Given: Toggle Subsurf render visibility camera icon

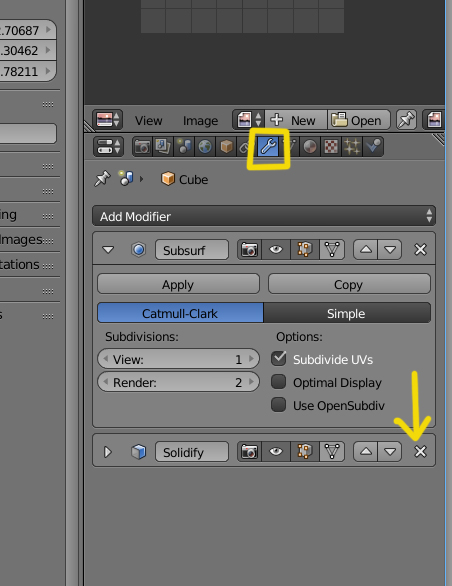Looking at the screenshot, I should point(249,250).
